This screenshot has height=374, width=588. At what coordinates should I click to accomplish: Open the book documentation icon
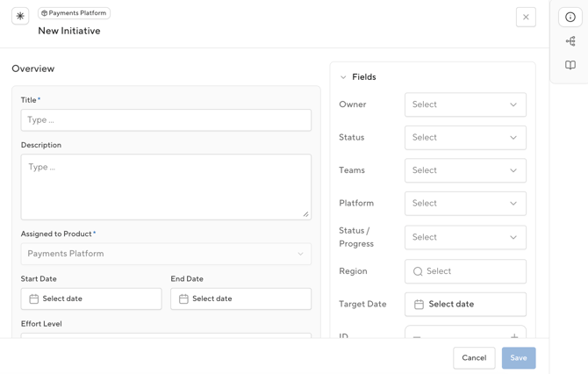tap(570, 65)
